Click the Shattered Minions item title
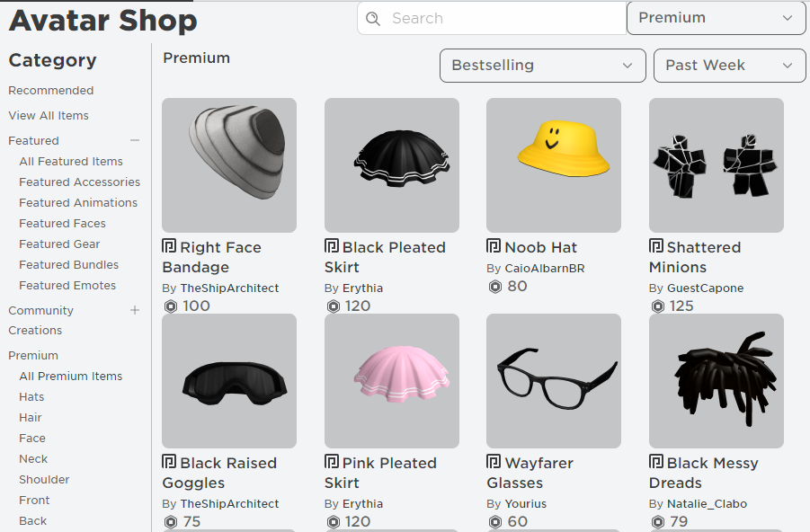 pyautogui.click(x=695, y=257)
